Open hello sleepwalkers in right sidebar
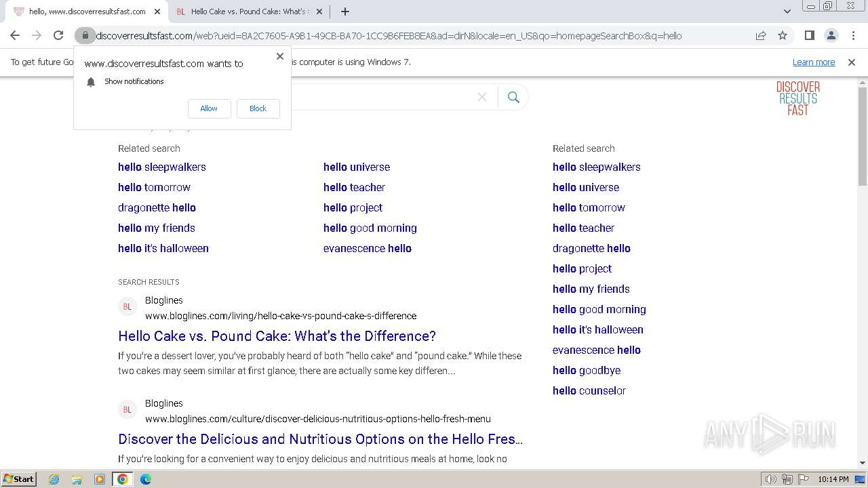Screen dimensions: 868x488 (x=596, y=167)
